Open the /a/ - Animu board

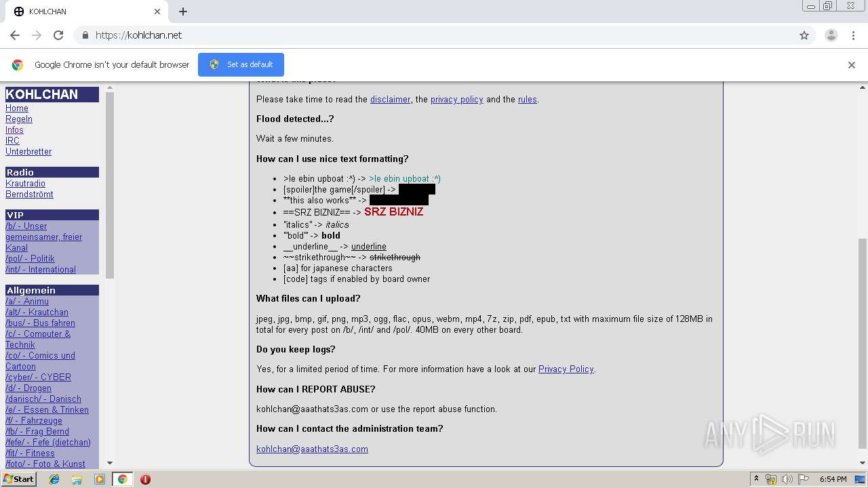pyautogui.click(x=27, y=301)
